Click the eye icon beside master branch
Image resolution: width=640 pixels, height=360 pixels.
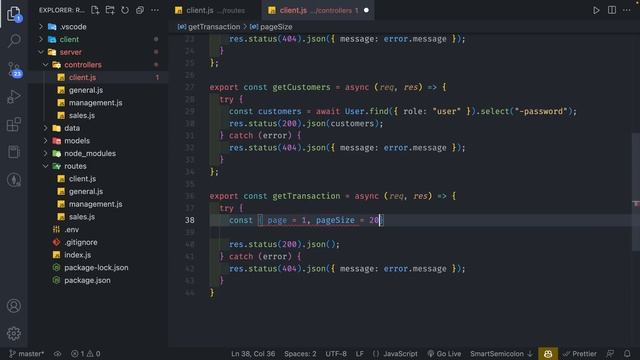(x=57, y=354)
